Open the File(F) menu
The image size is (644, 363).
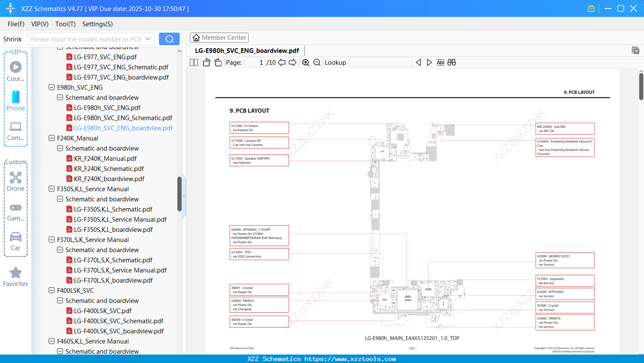16,24
